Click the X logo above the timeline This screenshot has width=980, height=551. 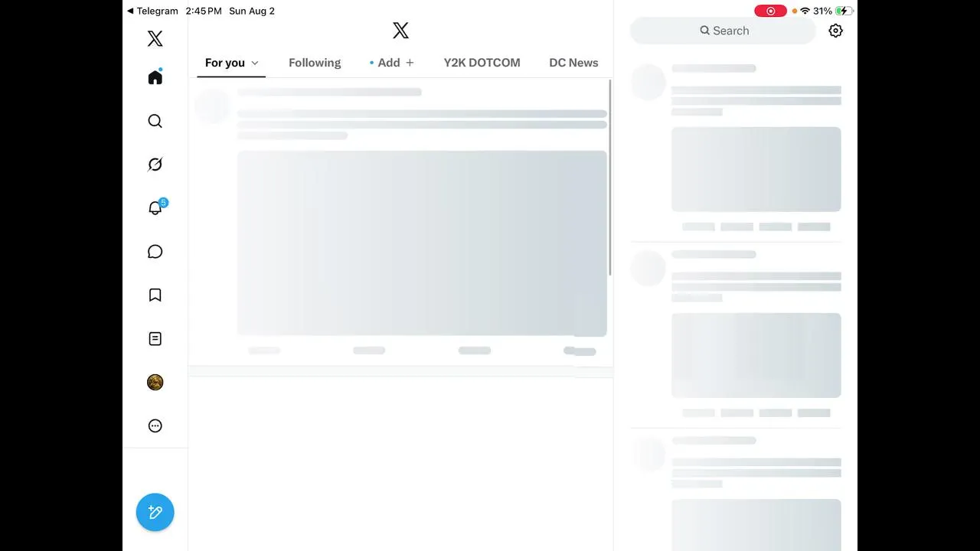[x=400, y=31]
